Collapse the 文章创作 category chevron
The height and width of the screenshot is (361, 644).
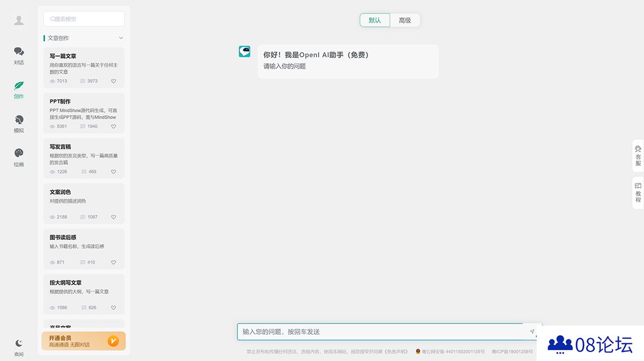click(121, 38)
